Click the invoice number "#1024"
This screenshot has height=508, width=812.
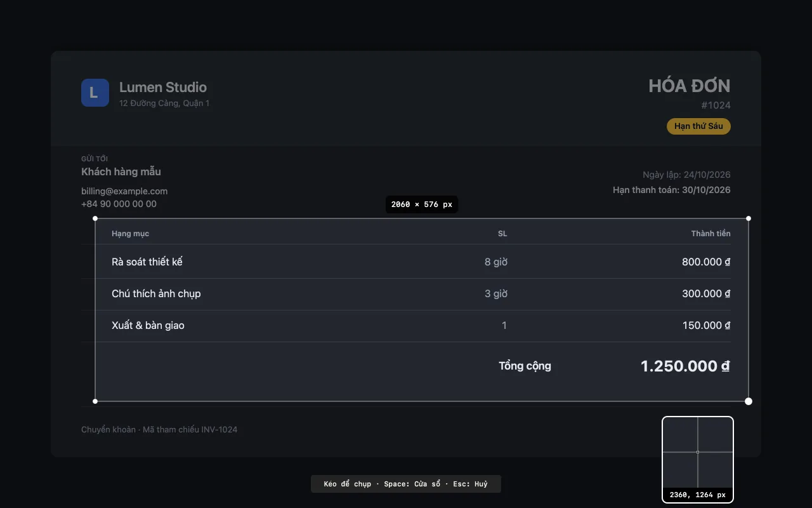(x=716, y=105)
